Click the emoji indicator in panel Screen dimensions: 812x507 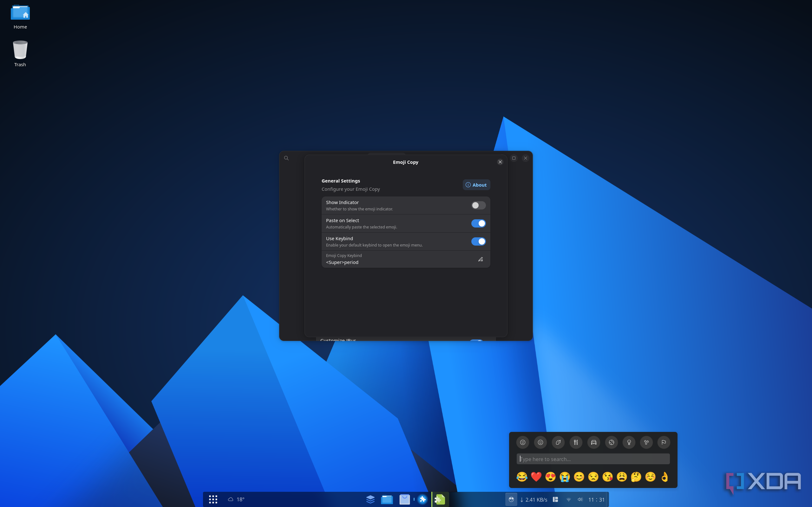pos(511,499)
